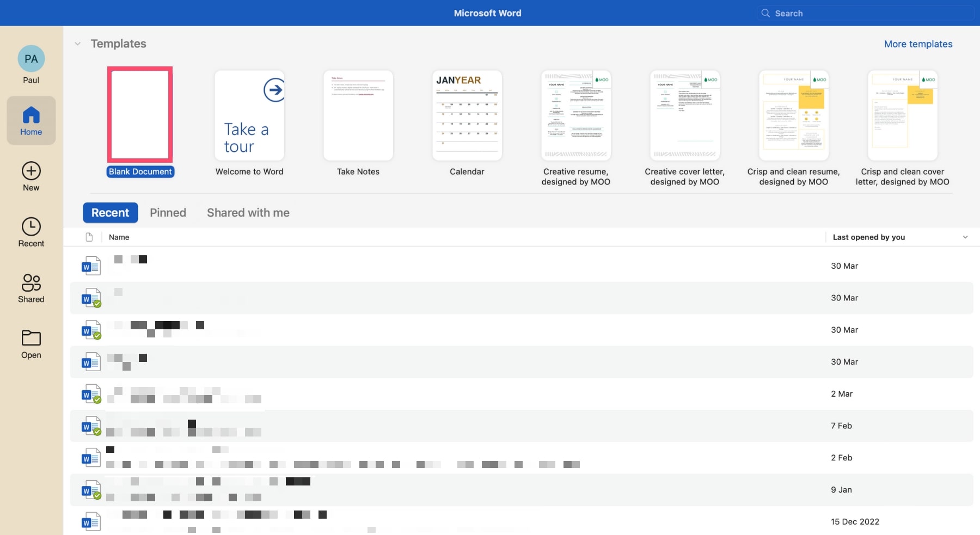This screenshot has width=980, height=535.
Task: Pick Creative resume, designed by MOO template
Action: (x=576, y=115)
